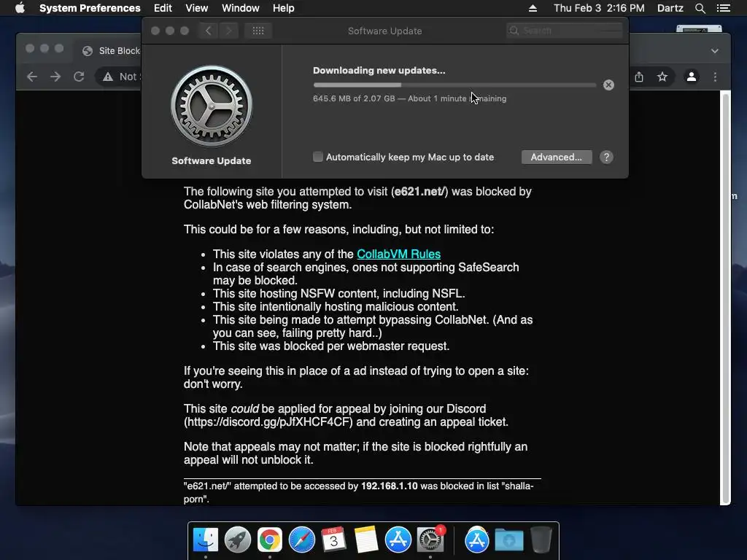Click the date and time in the menu bar
The height and width of the screenshot is (560, 747).
pos(599,8)
